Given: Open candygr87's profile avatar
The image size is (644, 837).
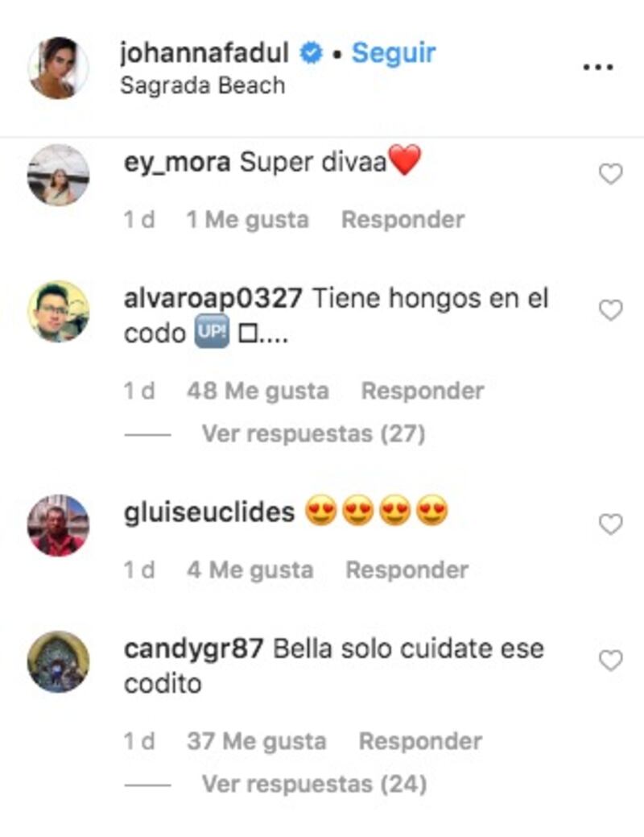Looking at the screenshot, I should pyautogui.click(x=58, y=662).
